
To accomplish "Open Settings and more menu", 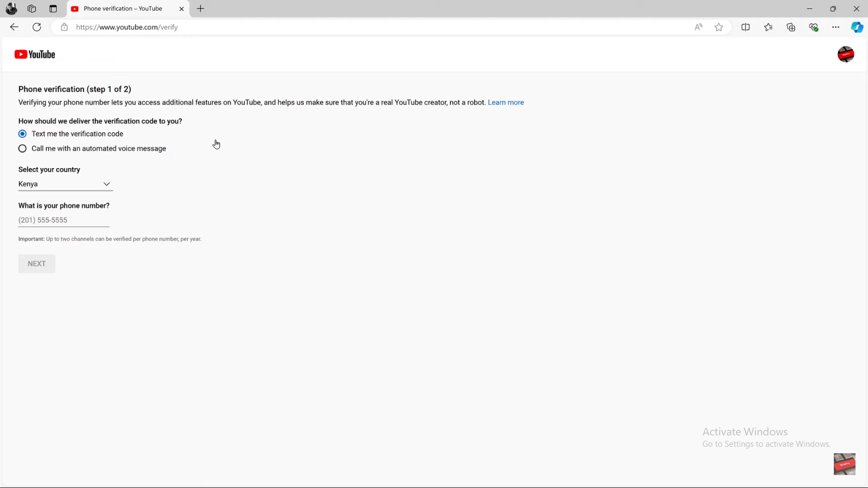I will (835, 27).
